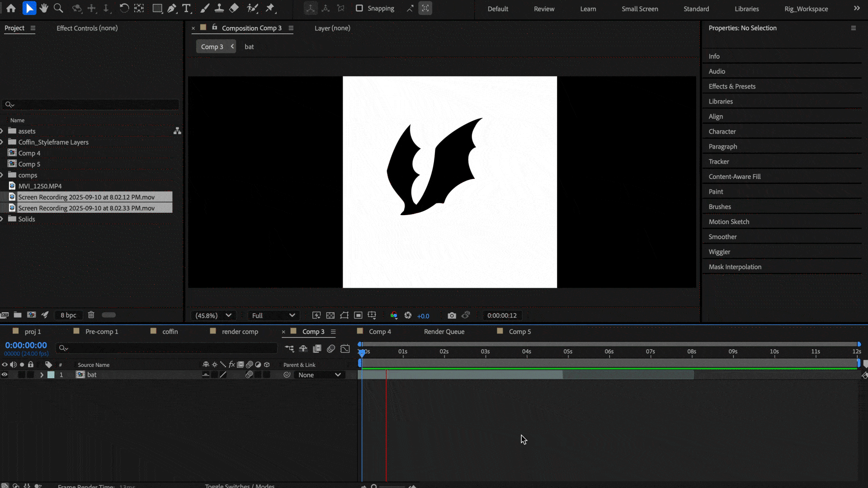Open the Effects & Presets panel

coord(732,86)
